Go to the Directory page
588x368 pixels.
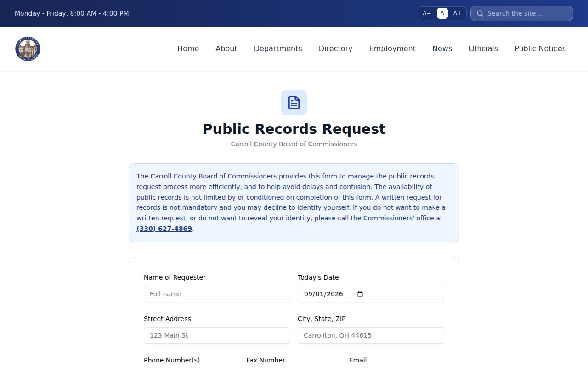[x=336, y=49]
